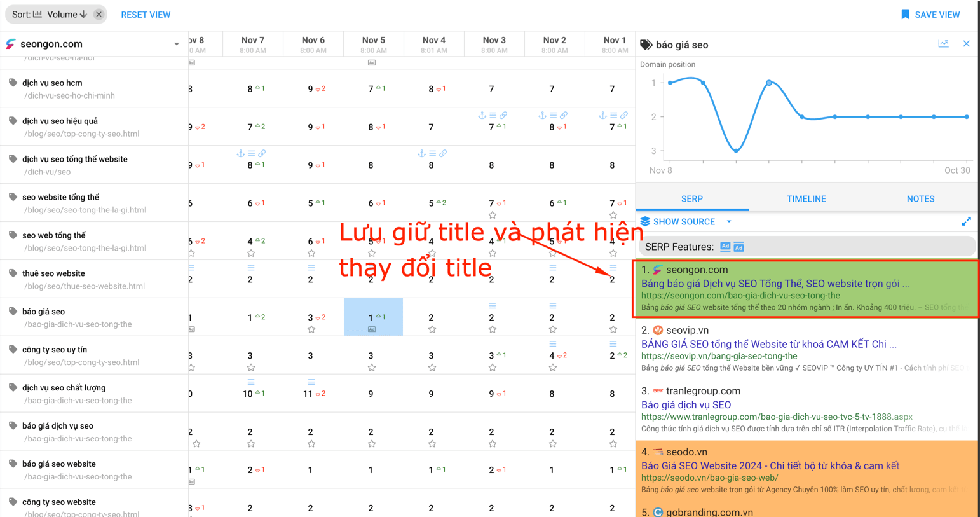Select the keyword row công ty seo uy tín

[x=94, y=355]
